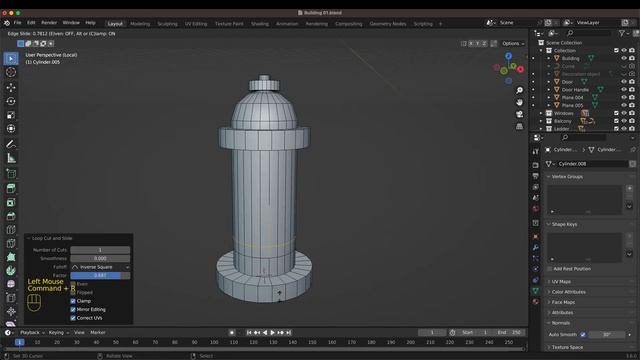The image size is (640, 360).
Task: Click the zoom view magnifier icon
Action: tap(519, 90)
